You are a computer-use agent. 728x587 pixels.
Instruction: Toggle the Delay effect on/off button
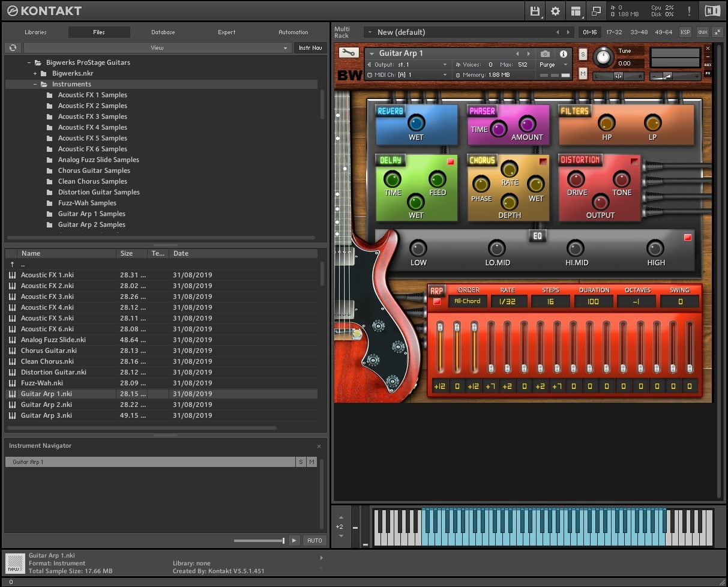pyautogui.click(x=450, y=162)
